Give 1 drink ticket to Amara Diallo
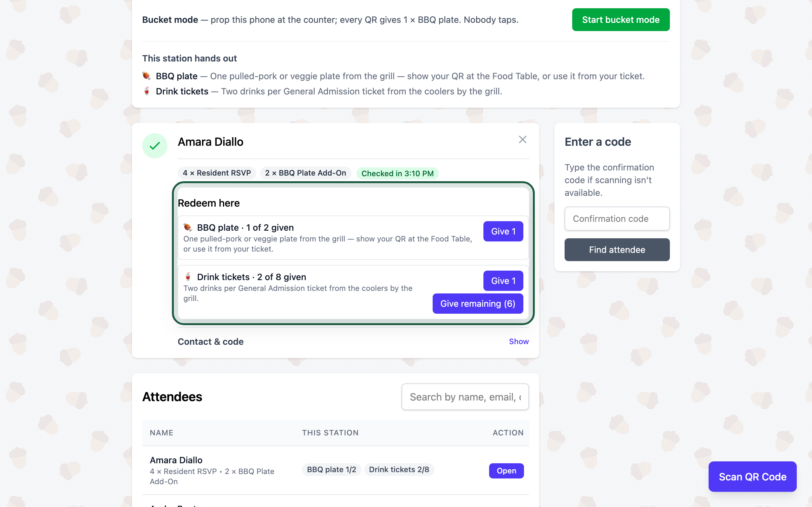812x507 pixels. tap(503, 281)
